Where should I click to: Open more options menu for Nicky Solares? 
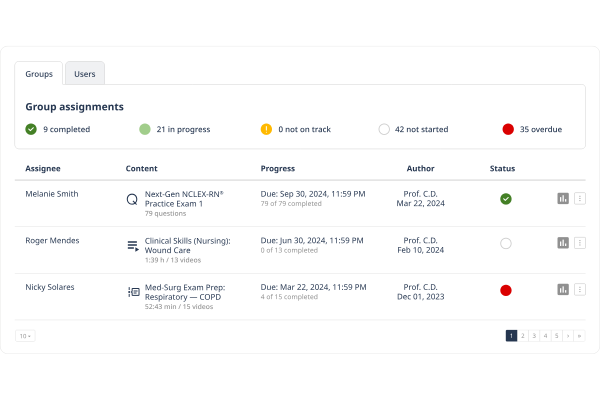click(x=580, y=290)
